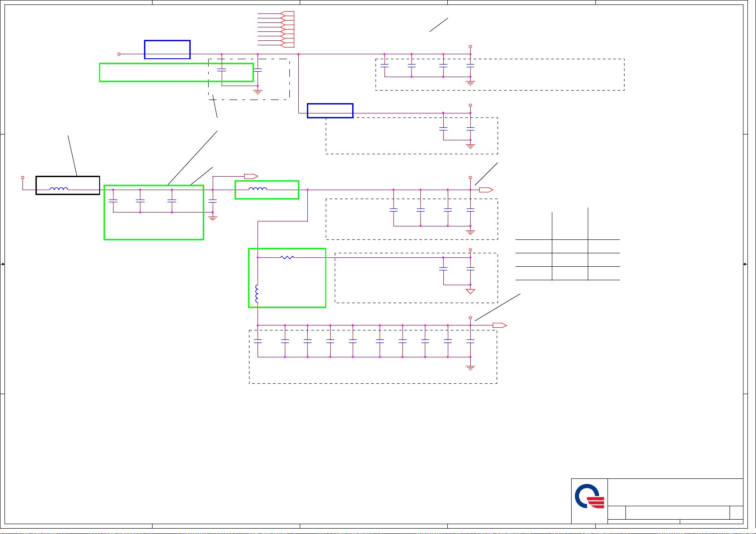Select the zigzag resistor symbol
The image size is (756, 534).
287,257
